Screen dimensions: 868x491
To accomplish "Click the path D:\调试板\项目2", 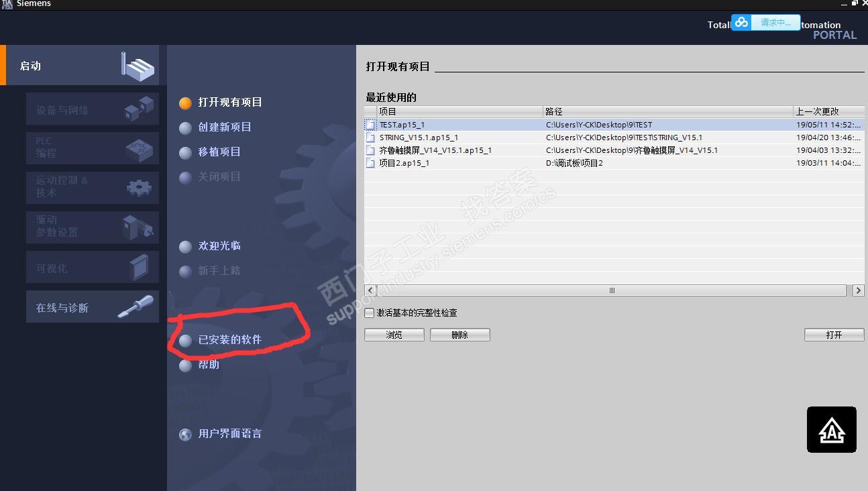I will pyautogui.click(x=575, y=163).
